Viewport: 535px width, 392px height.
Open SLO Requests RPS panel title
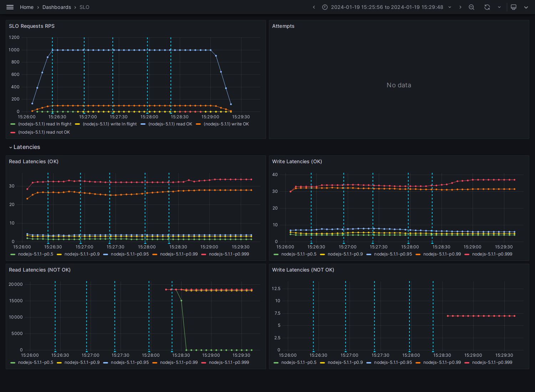(x=32, y=26)
